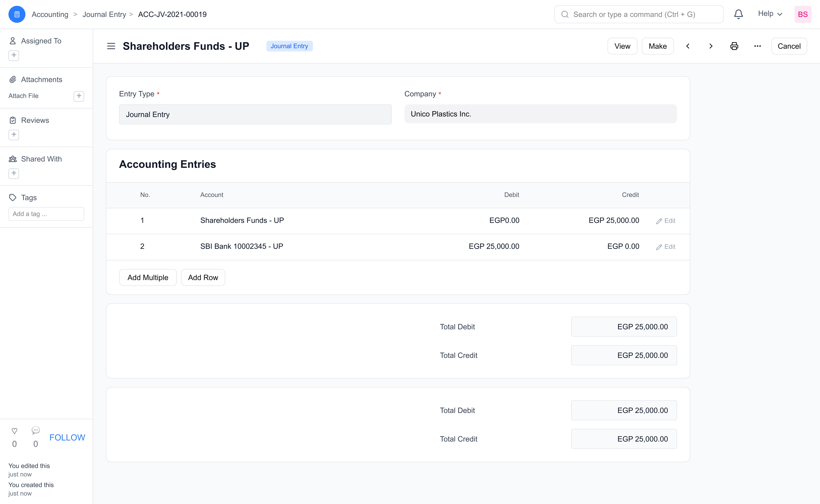
Task: Click Attach File plus button
Action: [x=79, y=96]
